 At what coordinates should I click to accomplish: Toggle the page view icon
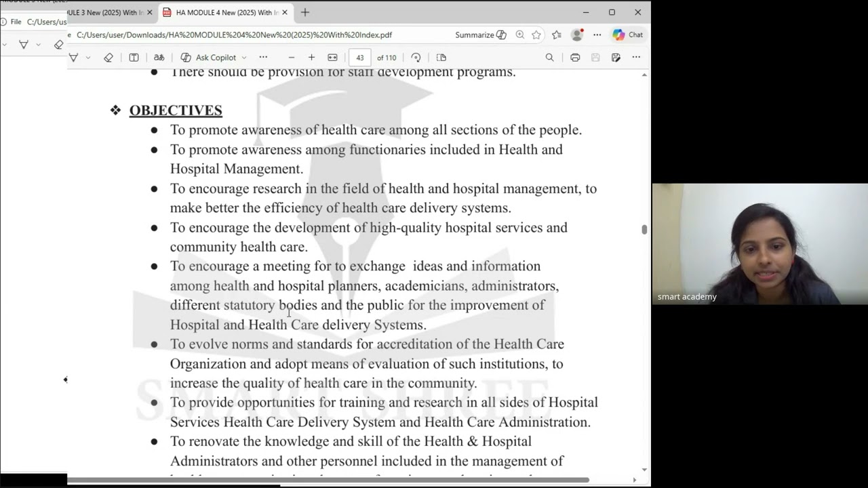click(441, 58)
